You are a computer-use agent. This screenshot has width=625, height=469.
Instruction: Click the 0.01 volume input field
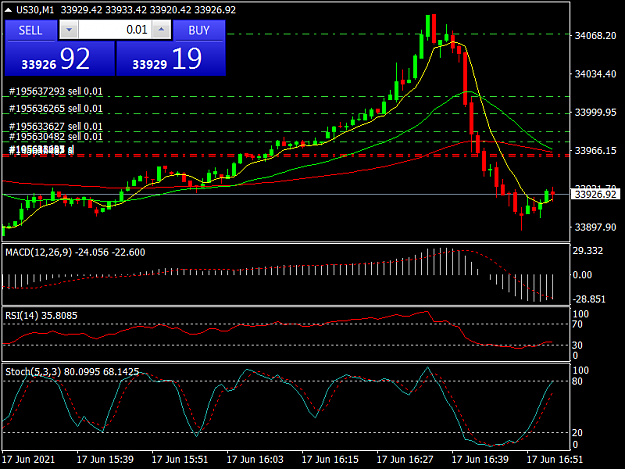click(x=115, y=30)
